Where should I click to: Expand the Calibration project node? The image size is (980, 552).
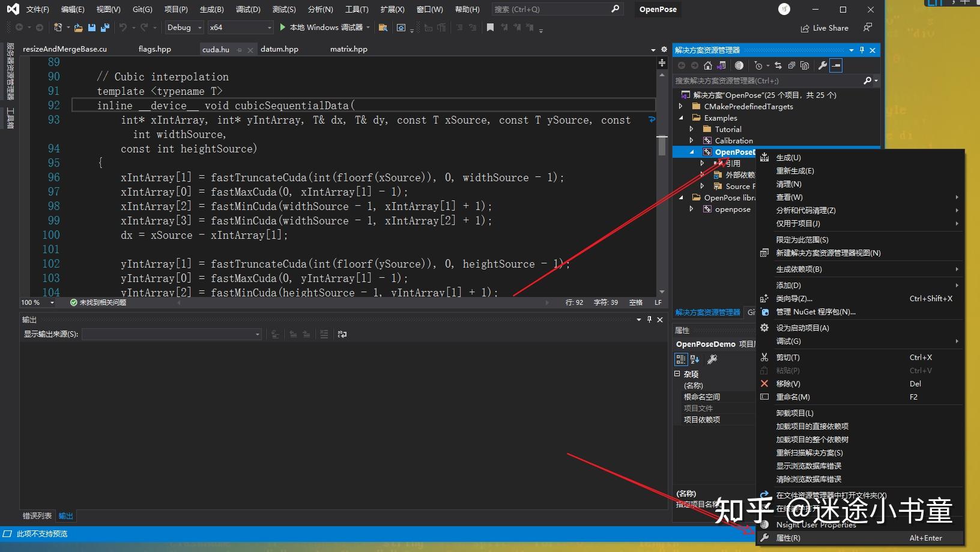click(x=692, y=140)
